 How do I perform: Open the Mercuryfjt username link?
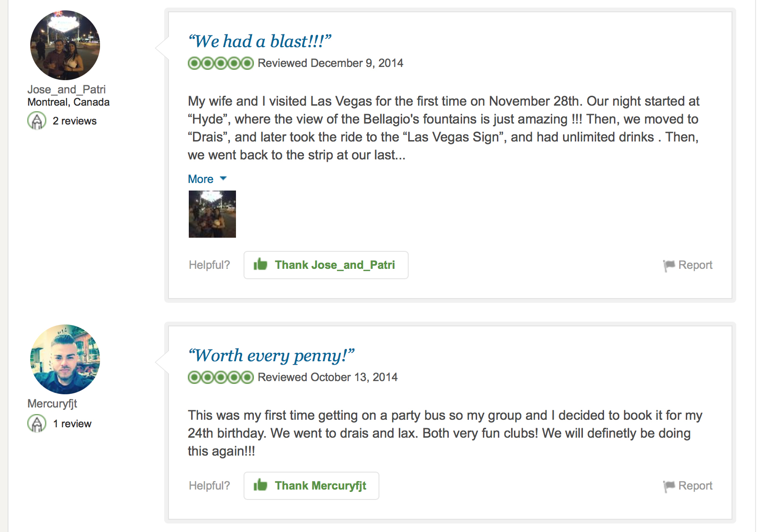point(52,404)
